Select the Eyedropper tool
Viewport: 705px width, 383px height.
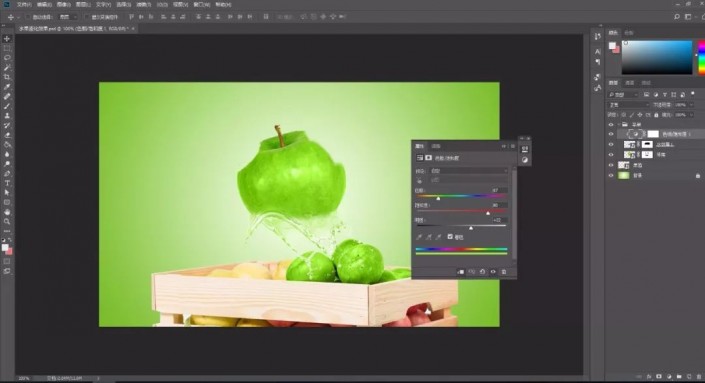(x=7, y=86)
